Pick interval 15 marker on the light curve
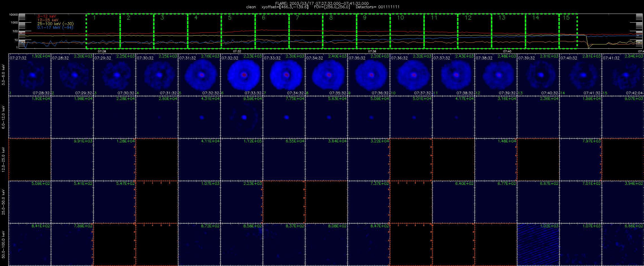Viewport: 644px width, 266px height. click(x=566, y=18)
